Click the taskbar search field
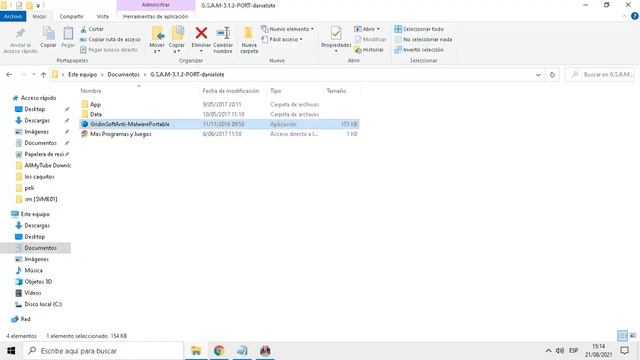 (103, 351)
